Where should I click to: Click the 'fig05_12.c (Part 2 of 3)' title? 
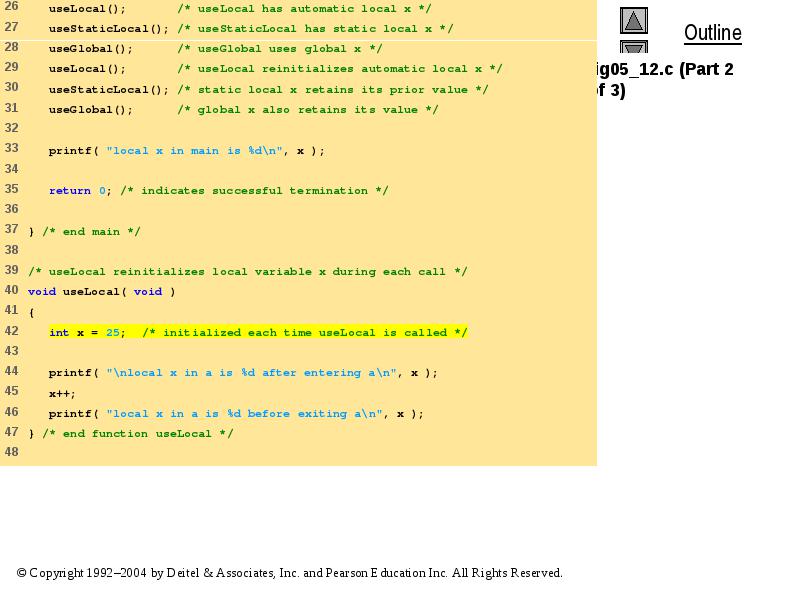[665, 80]
